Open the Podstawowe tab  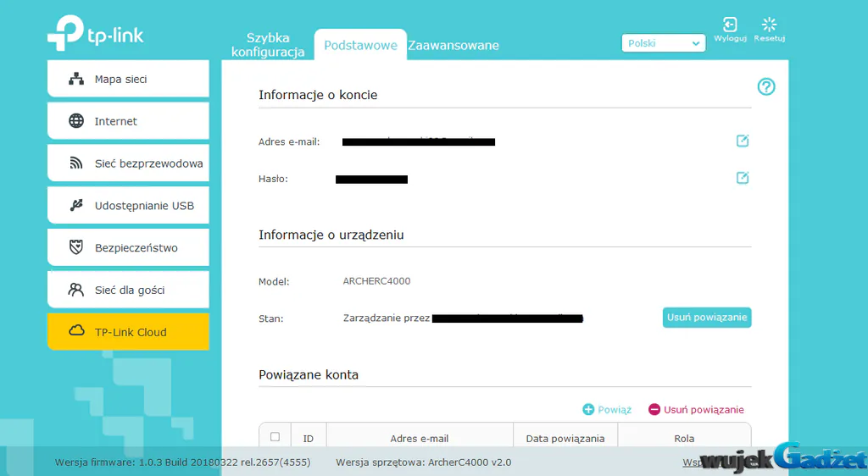360,46
